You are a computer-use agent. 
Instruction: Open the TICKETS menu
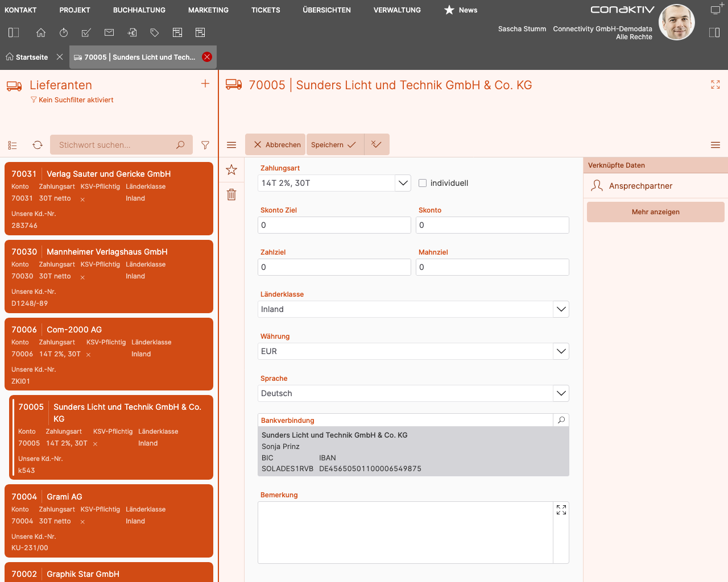266,10
